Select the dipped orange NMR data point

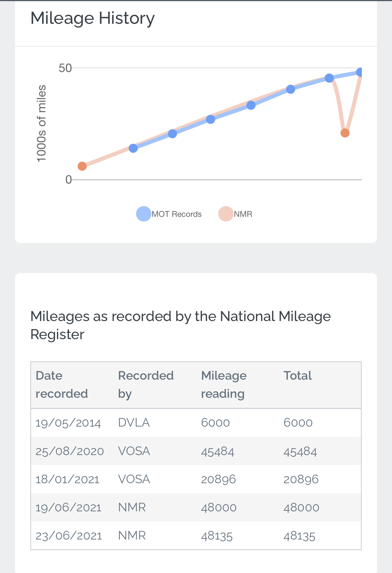pyautogui.click(x=345, y=133)
